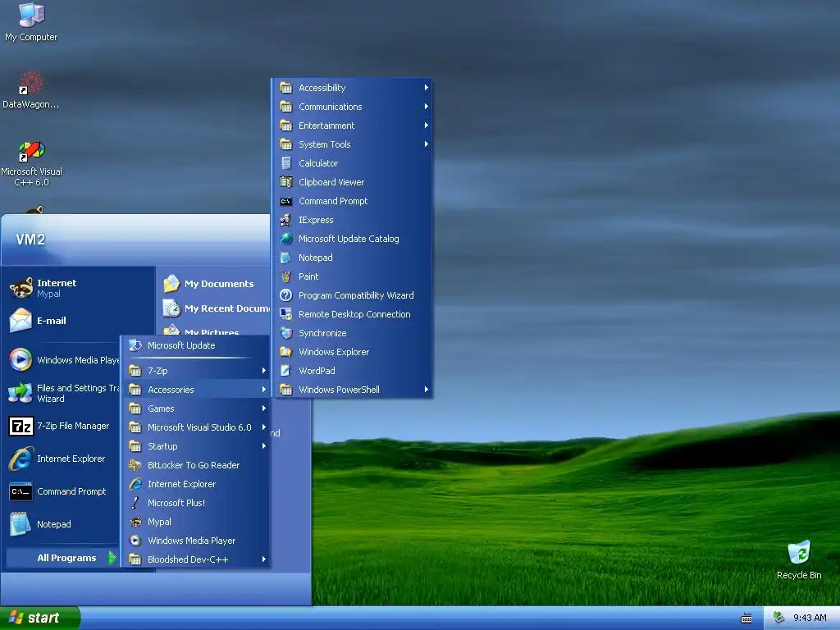Expand Windows PowerShell submenu
Screen dimensions: 840x630
click(x=352, y=390)
